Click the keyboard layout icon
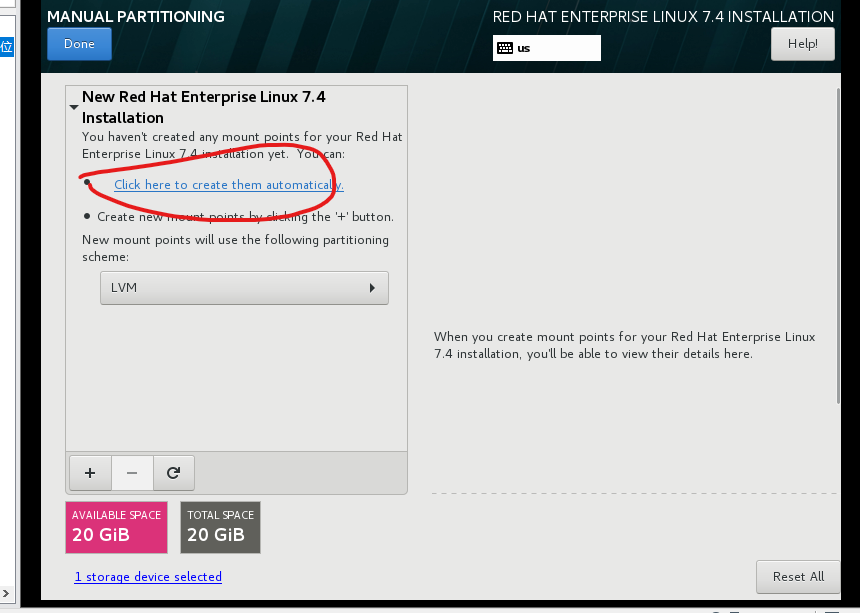Image resolution: width=860 pixels, height=613 pixels. click(x=505, y=48)
